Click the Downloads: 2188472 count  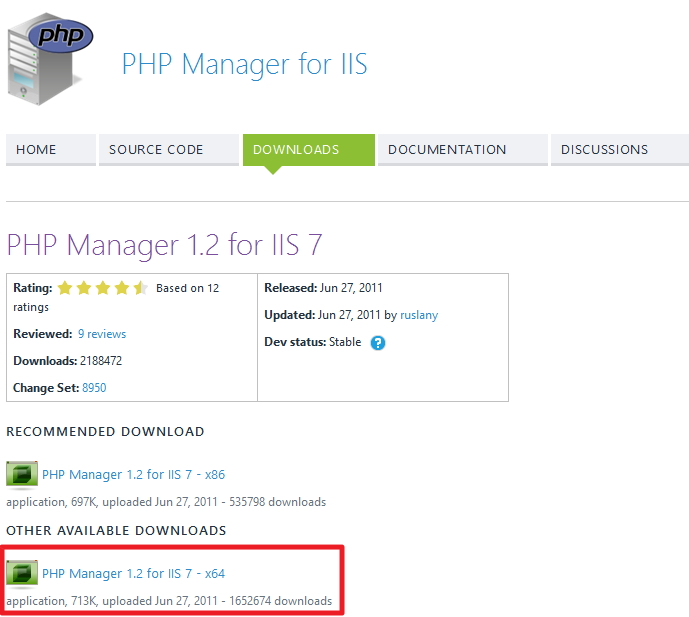coord(68,361)
